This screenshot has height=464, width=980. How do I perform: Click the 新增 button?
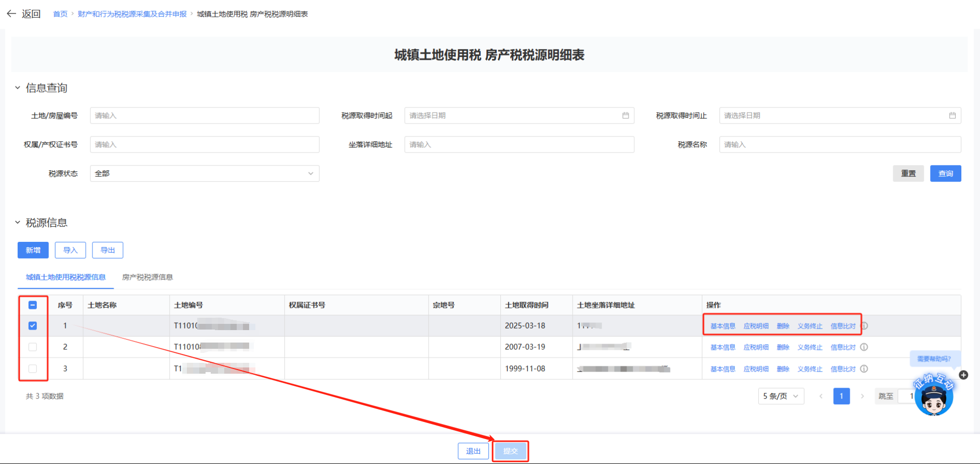tap(33, 250)
